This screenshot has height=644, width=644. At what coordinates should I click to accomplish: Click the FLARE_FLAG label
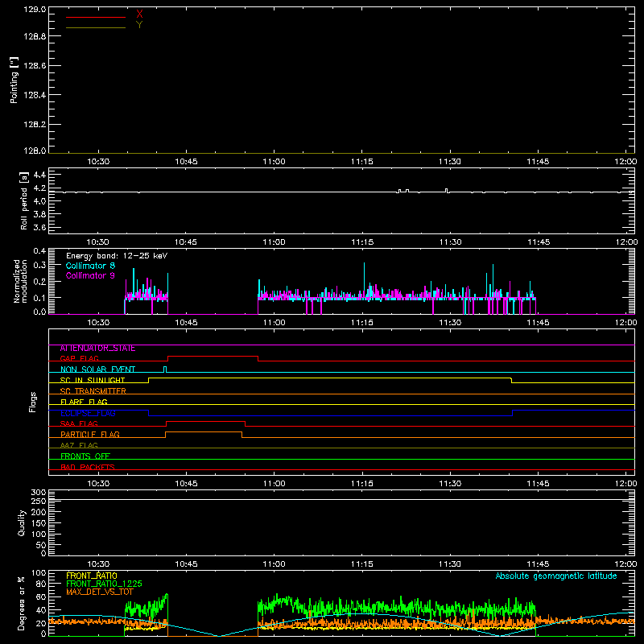(x=84, y=402)
